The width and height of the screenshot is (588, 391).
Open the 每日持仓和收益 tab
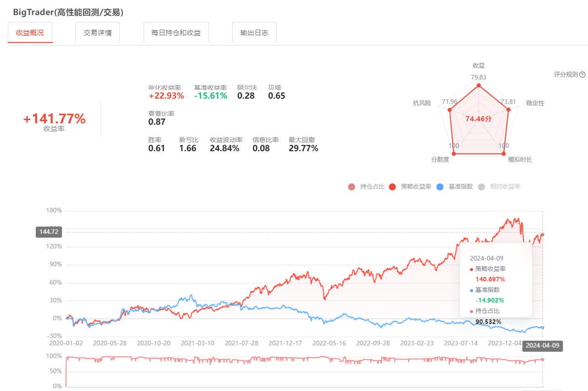(x=176, y=33)
